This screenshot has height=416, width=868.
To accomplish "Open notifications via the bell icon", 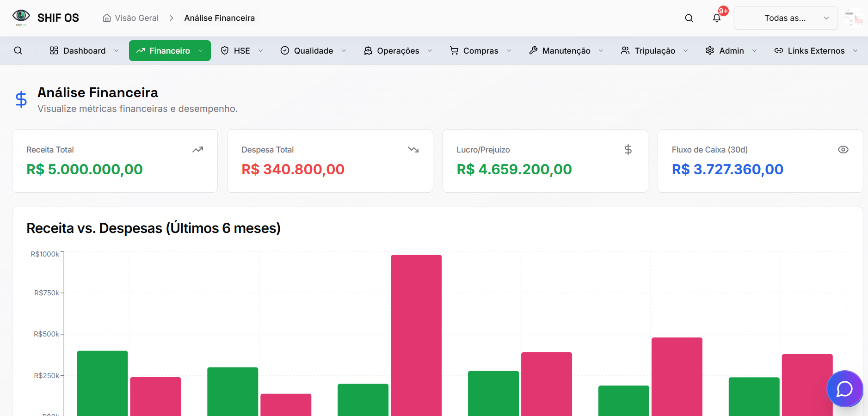I will tap(717, 18).
